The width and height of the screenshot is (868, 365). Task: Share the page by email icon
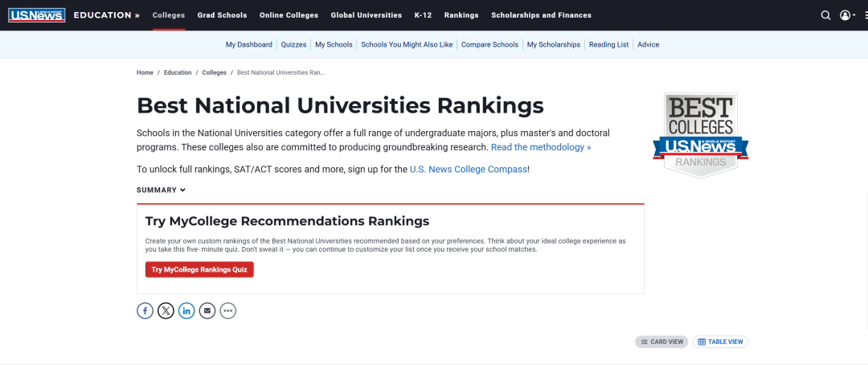pos(207,310)
